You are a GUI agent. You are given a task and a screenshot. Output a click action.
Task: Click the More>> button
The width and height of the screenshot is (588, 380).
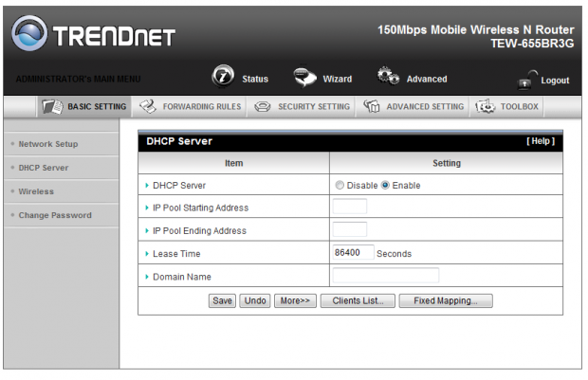(x=295, y=300)
